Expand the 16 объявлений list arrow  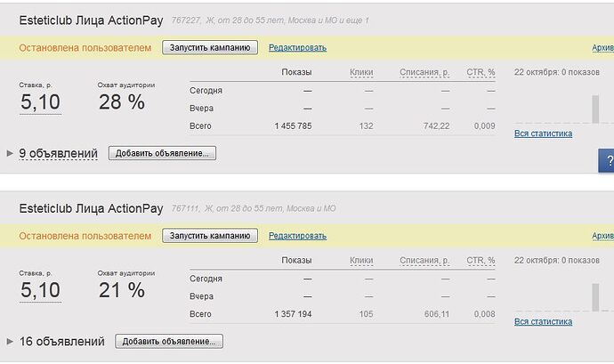10,341
